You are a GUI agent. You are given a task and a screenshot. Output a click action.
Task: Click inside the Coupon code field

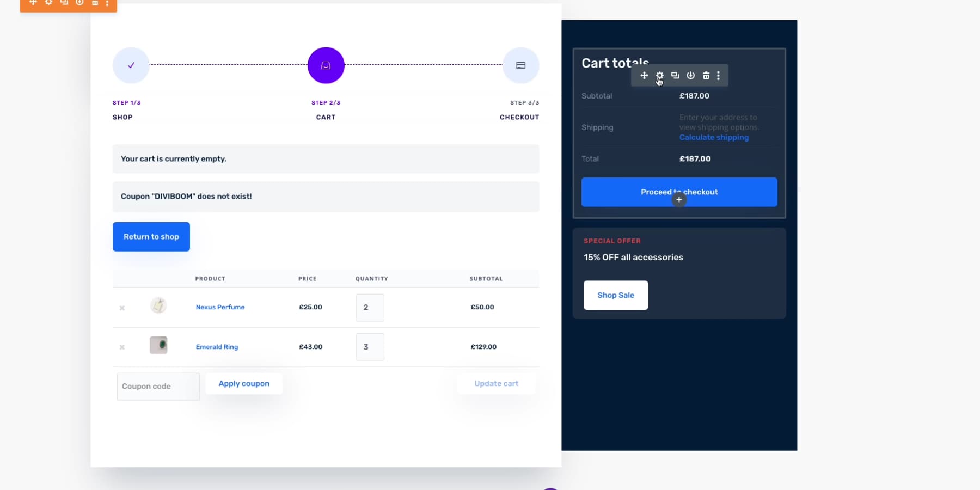(x=157, y=386)
